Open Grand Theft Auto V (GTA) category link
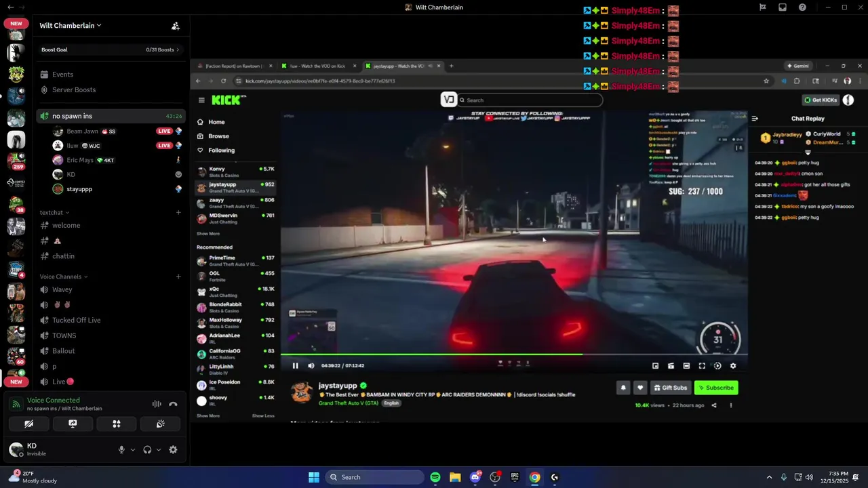 (x=349, y=403)
